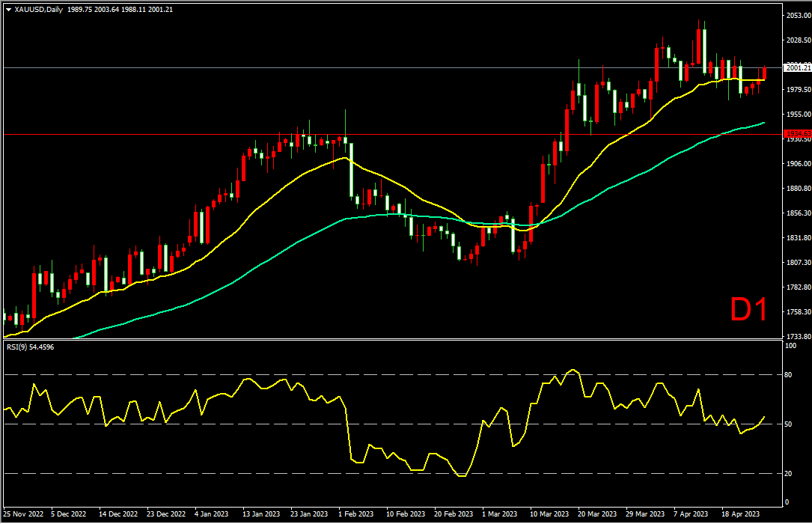Select the RSI 100 scale label

[791, 346]
